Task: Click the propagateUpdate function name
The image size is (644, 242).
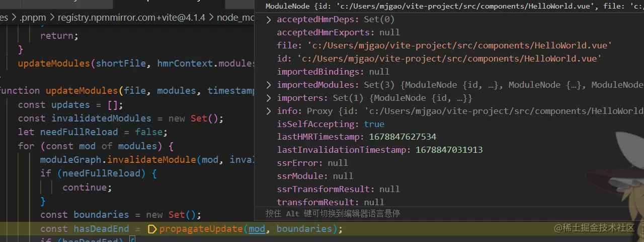Action: [x=201, y=229]
